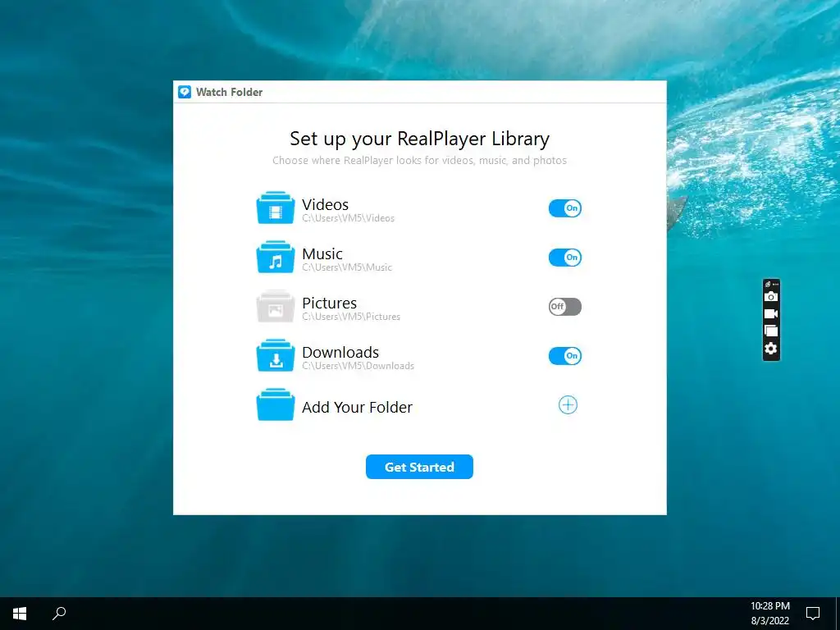Click the Videos label text
Screen dimensions: 840x630
pyautogui.click(x=325, y=204)
